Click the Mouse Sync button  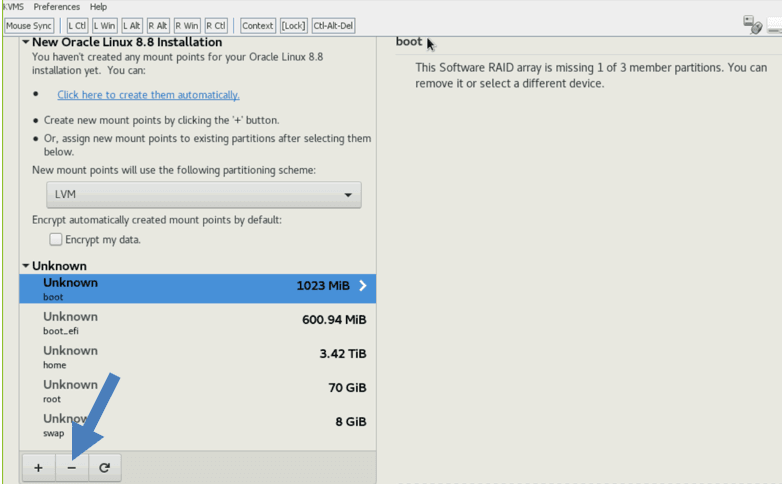point(29,26)
